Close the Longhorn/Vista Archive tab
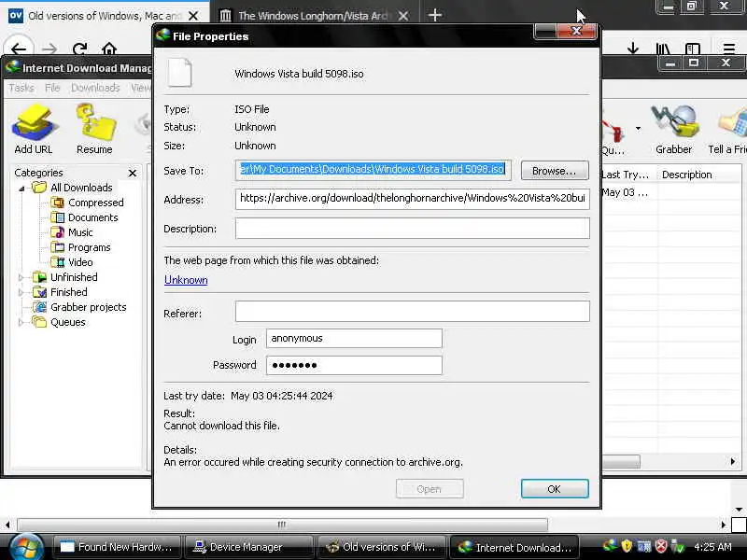Screen dimensions: 747x560 [403, 16]
